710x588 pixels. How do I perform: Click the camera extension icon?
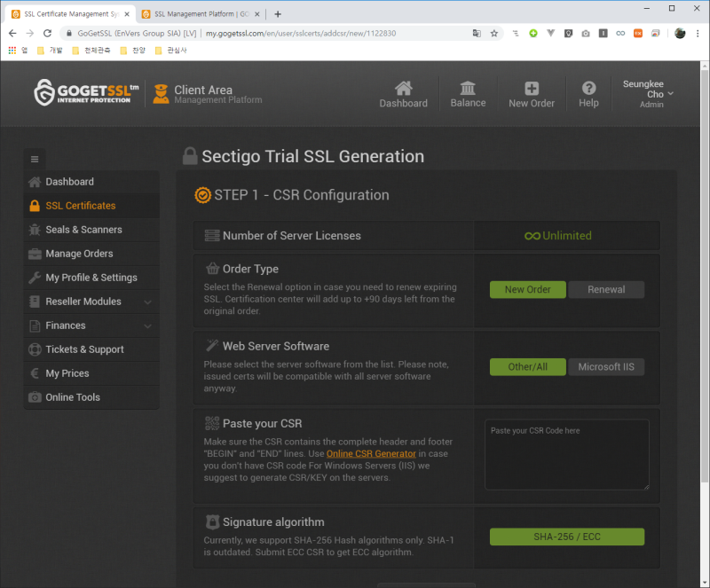coord(586,33)
